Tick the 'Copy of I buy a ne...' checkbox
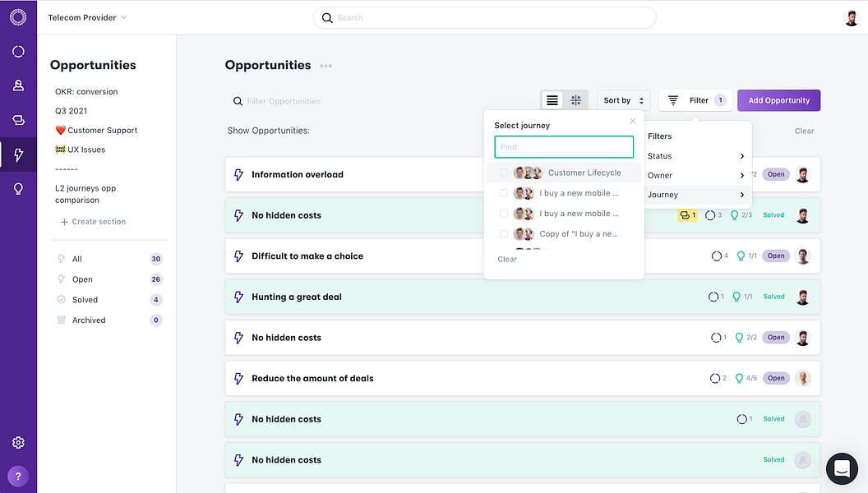868x493 pixels. 503,234
